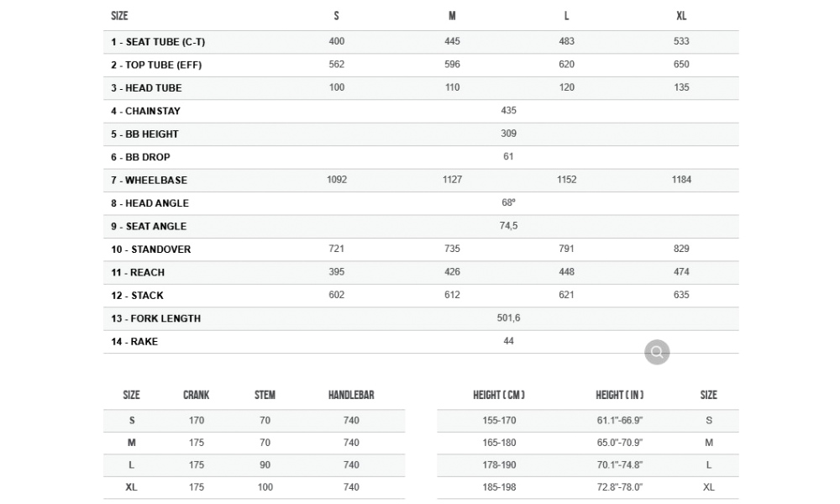Click the Rake row label
This screenshot has height=504, width=840.
point(134,342)
